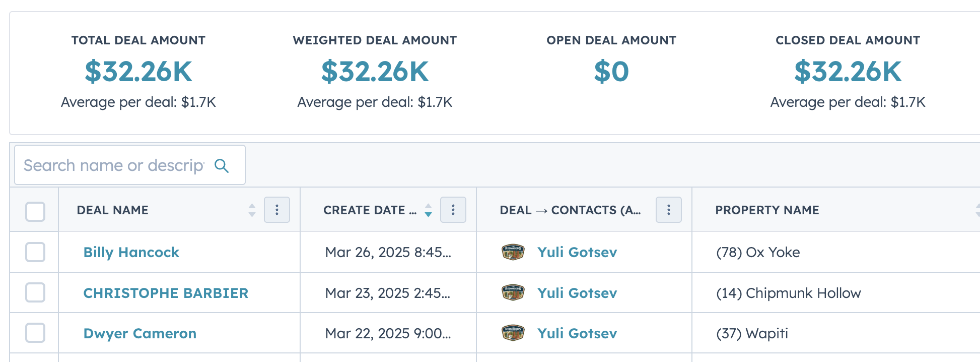This screenshot has width=980, height=362.
Task: Sort by Deal Name arrows
Action: pyautogui.click(x=252, y=210)
